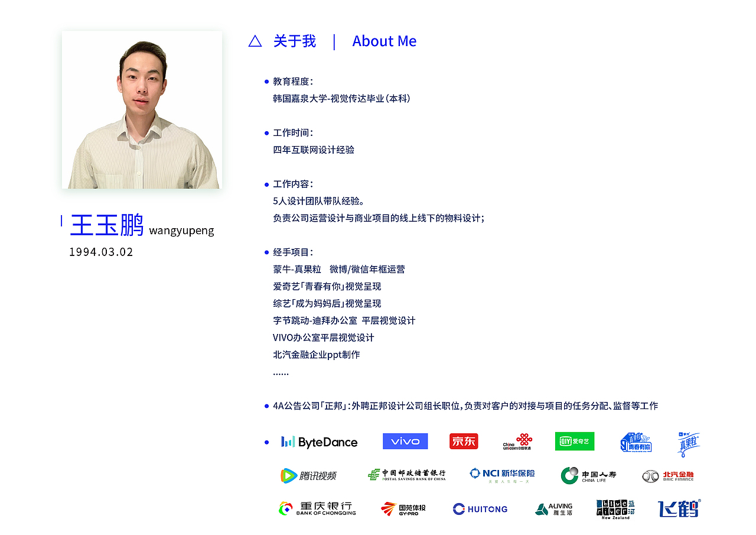Open the 重庆银行 (Bank of Chongqing) logo

[x=317, y=509]
